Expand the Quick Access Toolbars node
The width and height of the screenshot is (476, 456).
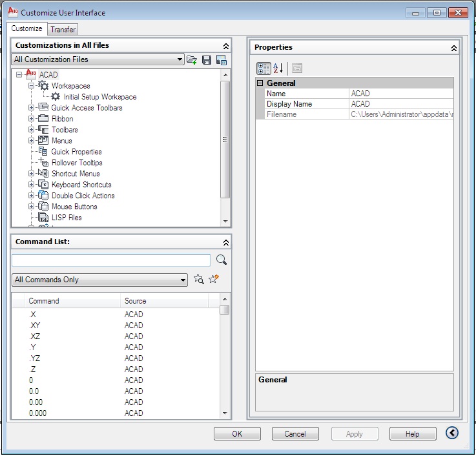pyautogui.click(x=31, y=107)
